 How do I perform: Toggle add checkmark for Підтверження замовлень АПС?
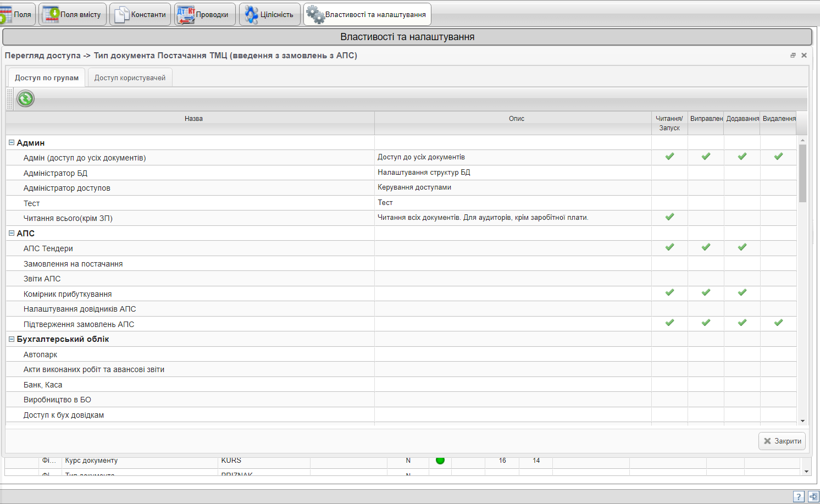pos(742,323)
